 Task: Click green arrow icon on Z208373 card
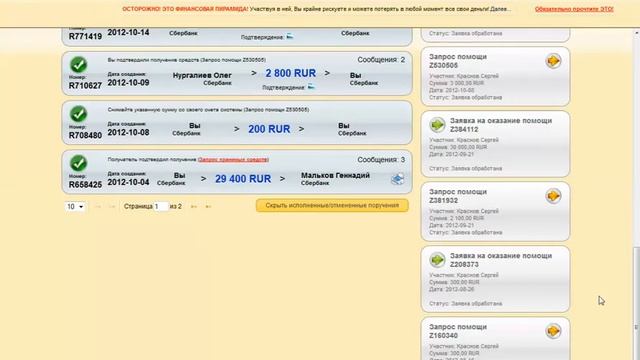(437, 260)
